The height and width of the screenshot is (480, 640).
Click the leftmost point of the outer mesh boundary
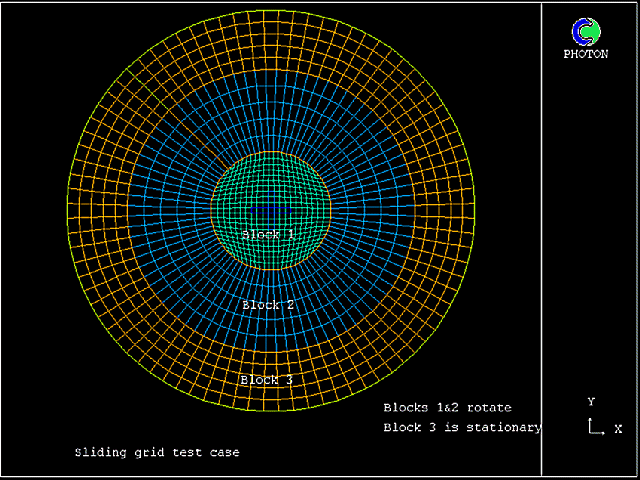click(67, 211)
